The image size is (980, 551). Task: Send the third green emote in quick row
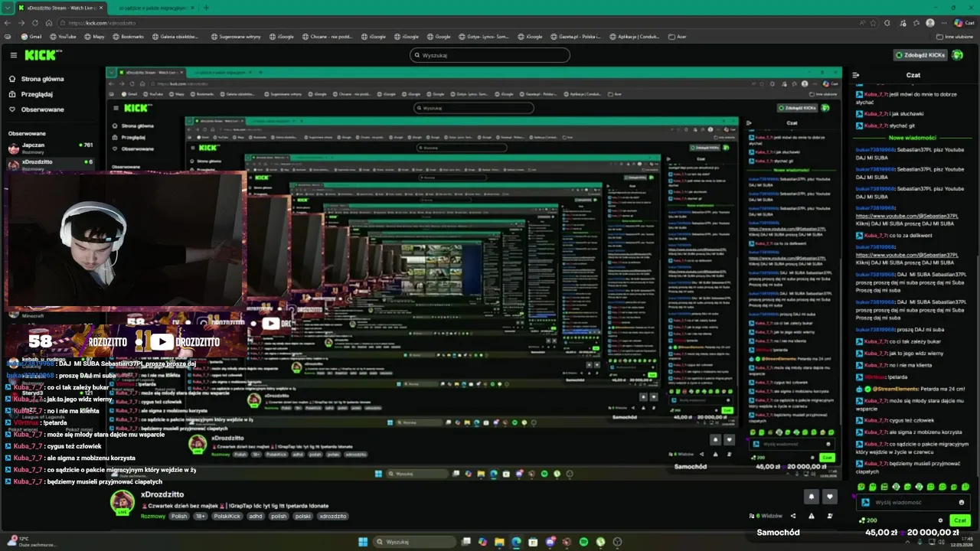(884, 487)
